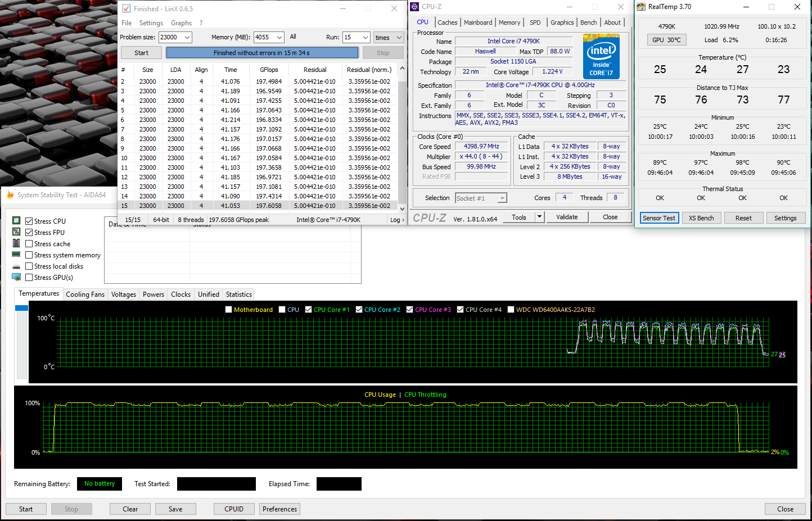Open the LinX Settings menu
The image size is (812, 521).
coord(151,23)
